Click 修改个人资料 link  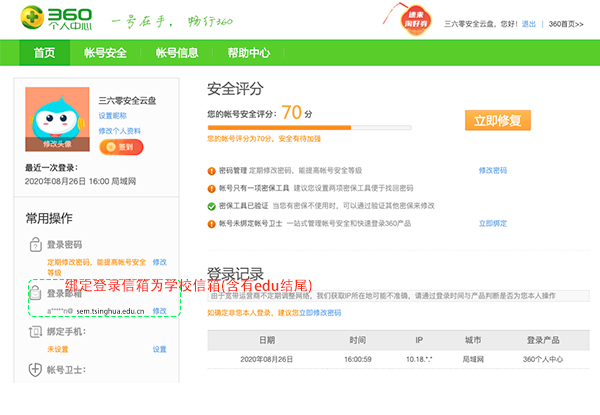click(119, 131)
